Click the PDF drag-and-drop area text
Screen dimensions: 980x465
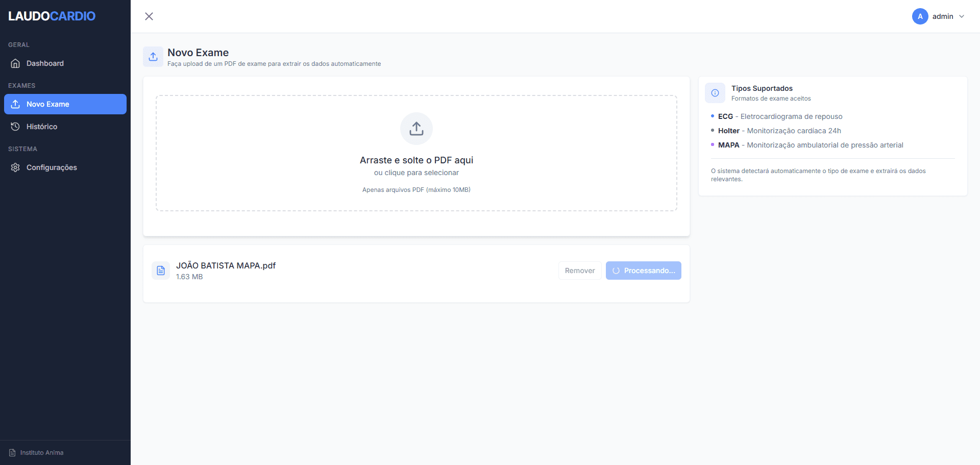[x=416, y=160]
